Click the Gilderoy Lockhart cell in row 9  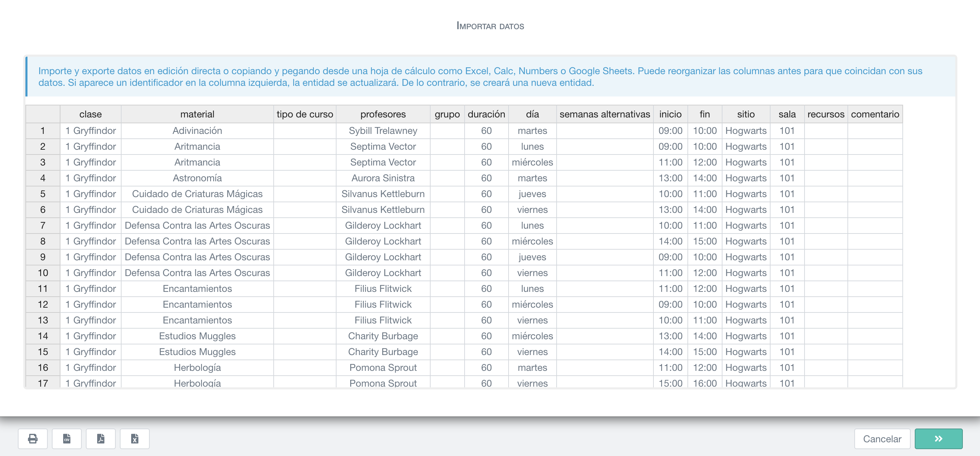click(383, 257)
